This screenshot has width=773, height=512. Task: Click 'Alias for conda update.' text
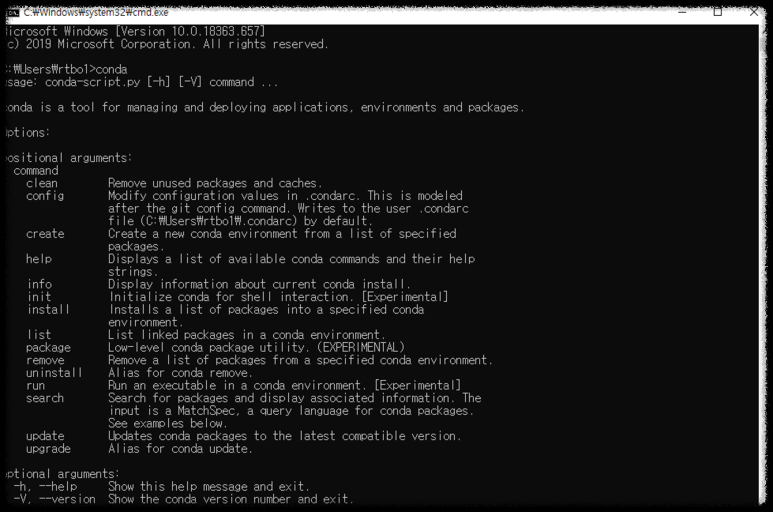(180, 449)
